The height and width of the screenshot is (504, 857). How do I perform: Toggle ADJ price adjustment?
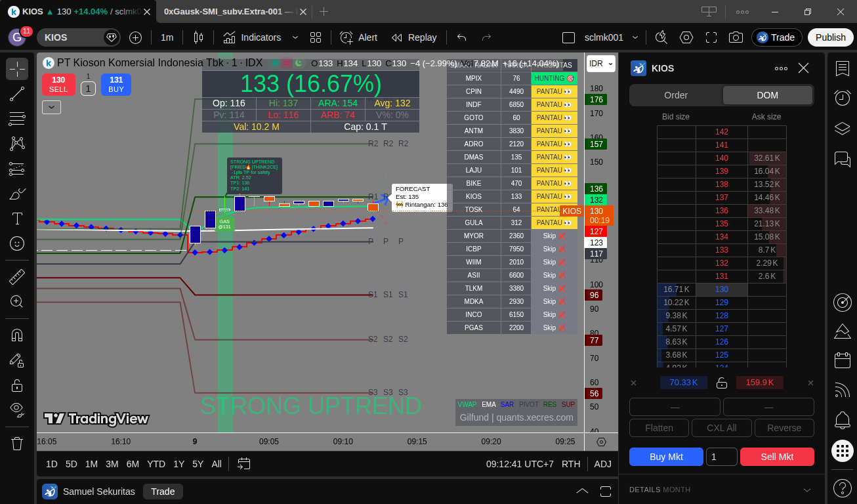tap(602, 464)
